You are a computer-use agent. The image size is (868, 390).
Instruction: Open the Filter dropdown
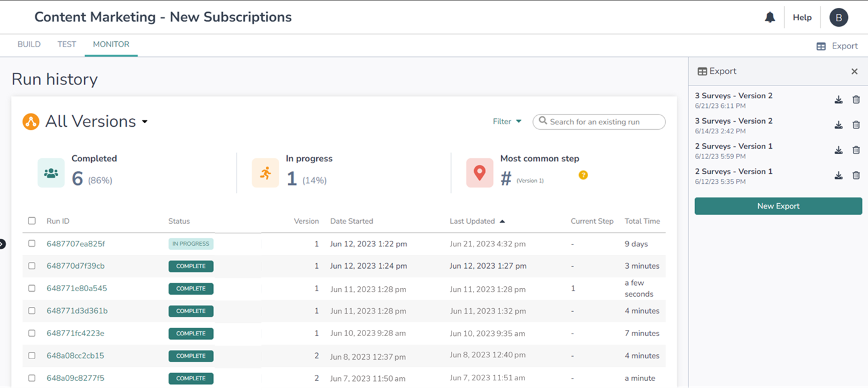coord(507,121)
